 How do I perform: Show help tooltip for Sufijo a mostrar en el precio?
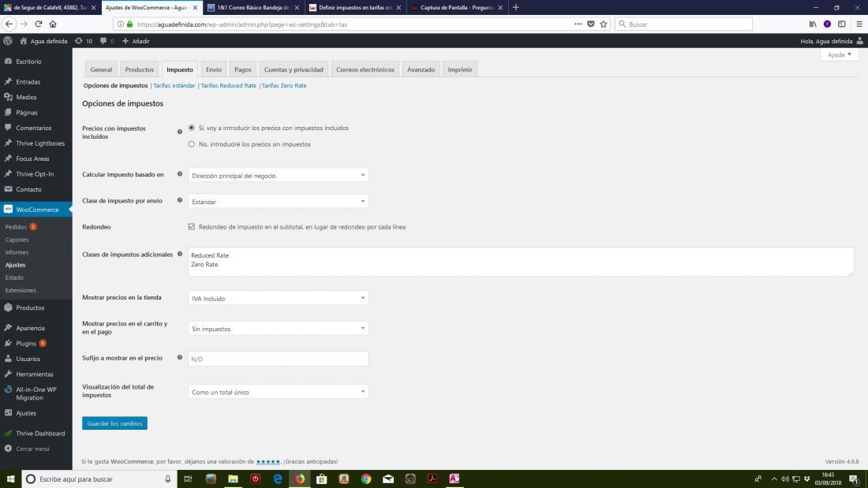click(179, 357)
